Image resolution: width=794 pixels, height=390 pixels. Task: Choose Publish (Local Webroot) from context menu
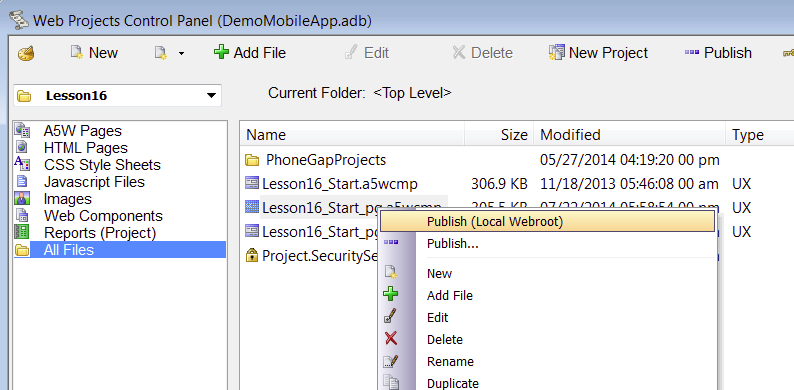pos(548,222)
